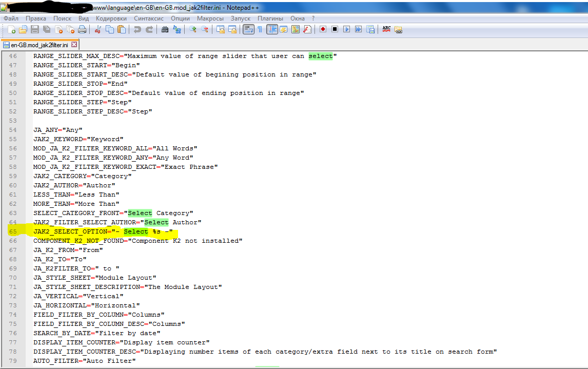The image size is (588, 369).
Task: Open the Replace dialog icon
Action: pyautogui.click(x=177, y=29)
